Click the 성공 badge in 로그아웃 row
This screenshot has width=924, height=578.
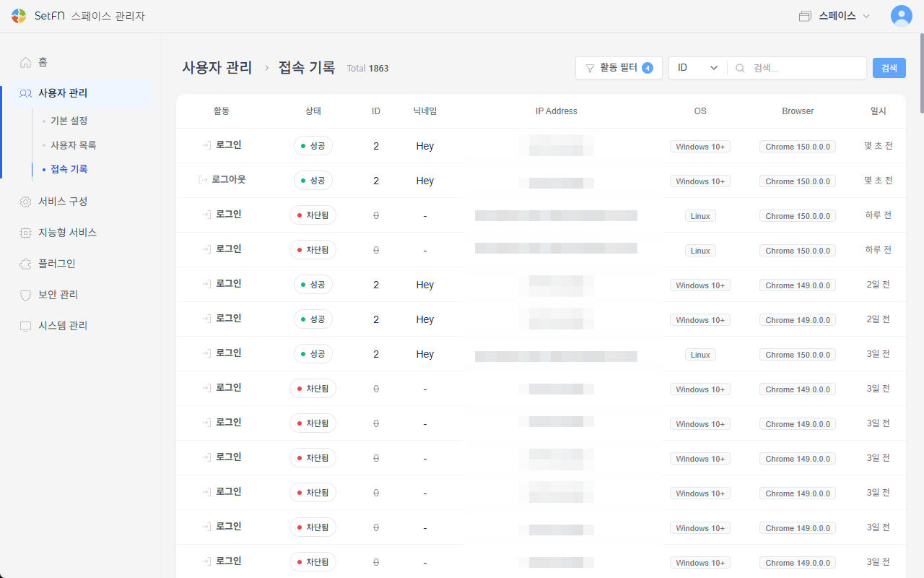[313, 181]
